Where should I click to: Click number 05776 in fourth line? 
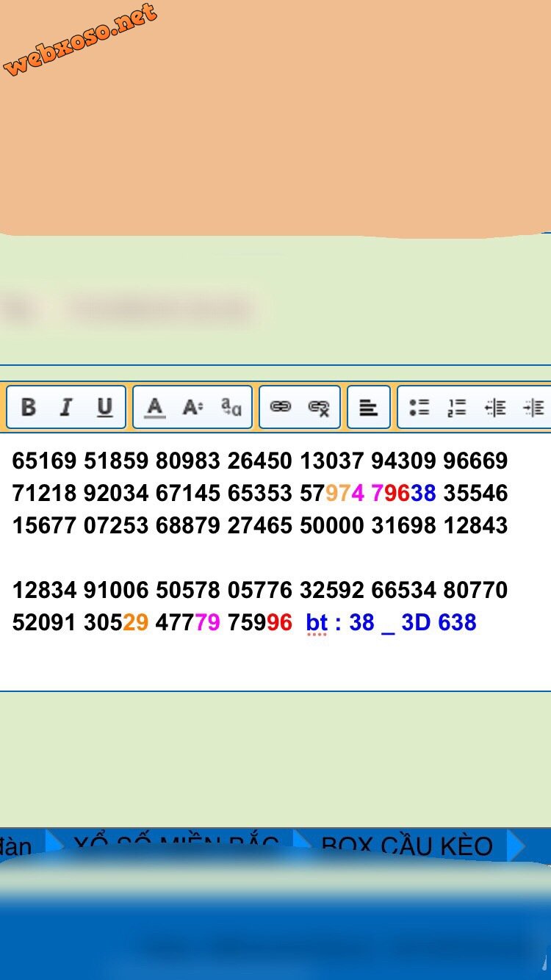(260, 590)
